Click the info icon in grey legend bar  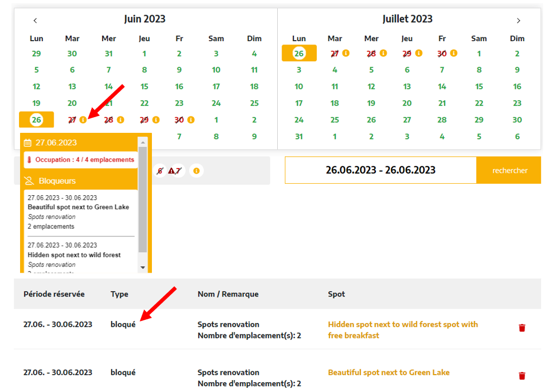click(x=196, y=171)
